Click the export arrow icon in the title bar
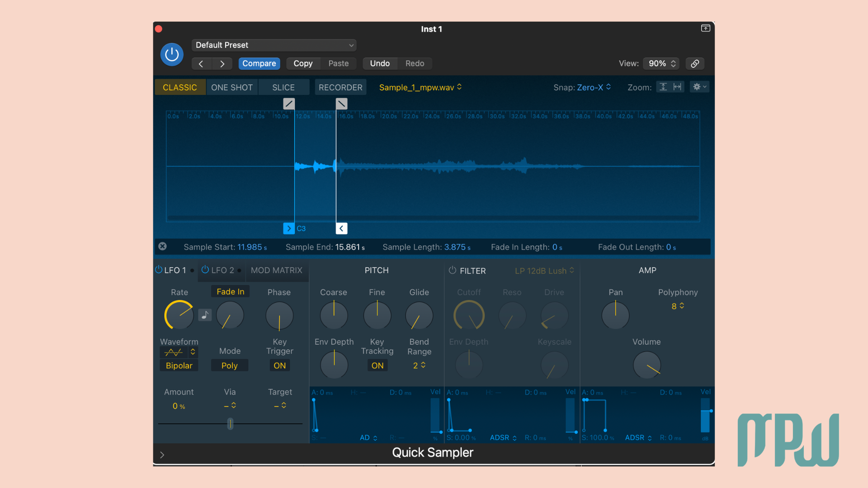Viewport: 868px width, 488px height. pyautogui.click(x=705, y=28)
